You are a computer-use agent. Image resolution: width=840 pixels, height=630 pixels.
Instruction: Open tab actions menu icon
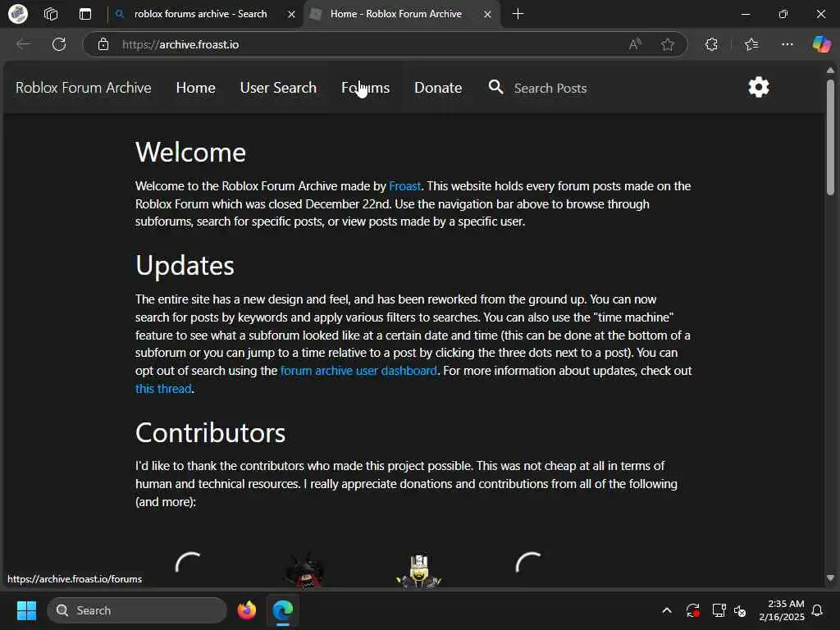coord(85,14)
